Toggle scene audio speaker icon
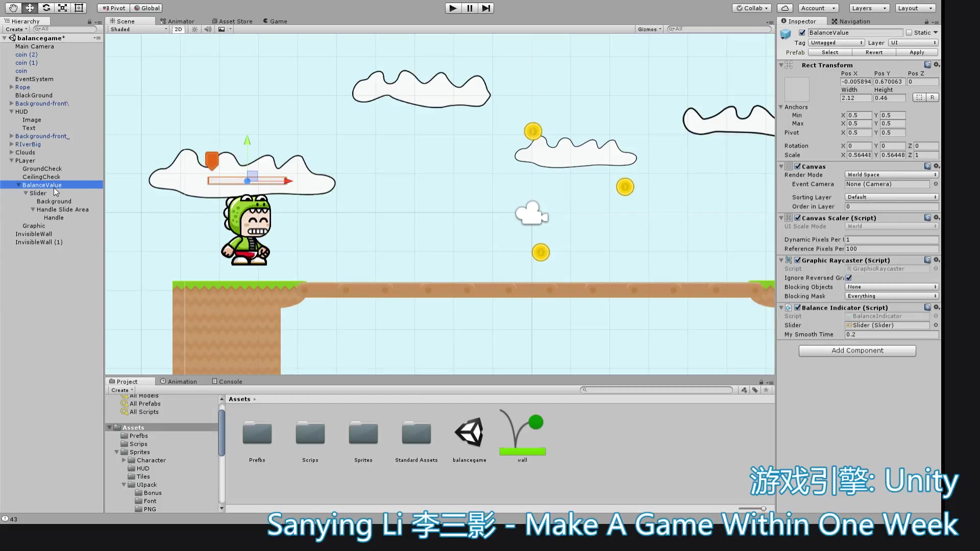The image size is (980, 551). tap(208, 29)
